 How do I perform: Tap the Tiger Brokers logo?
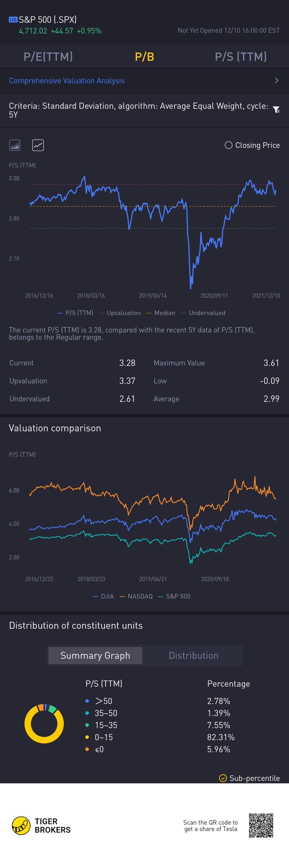[21, 825]
